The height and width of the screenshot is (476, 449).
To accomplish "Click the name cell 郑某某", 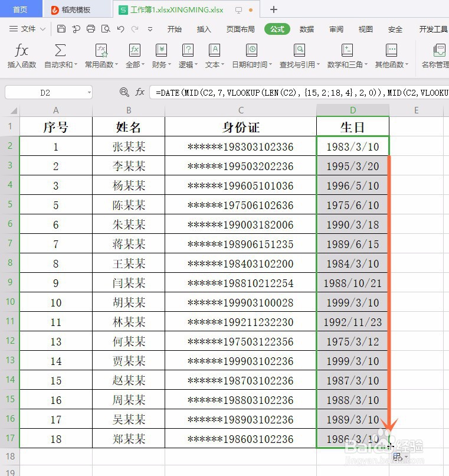I will click(x=129, y=439).
